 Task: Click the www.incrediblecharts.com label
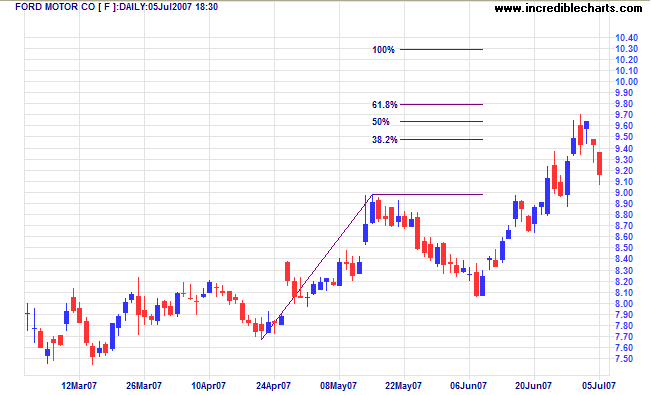[568, 8]
